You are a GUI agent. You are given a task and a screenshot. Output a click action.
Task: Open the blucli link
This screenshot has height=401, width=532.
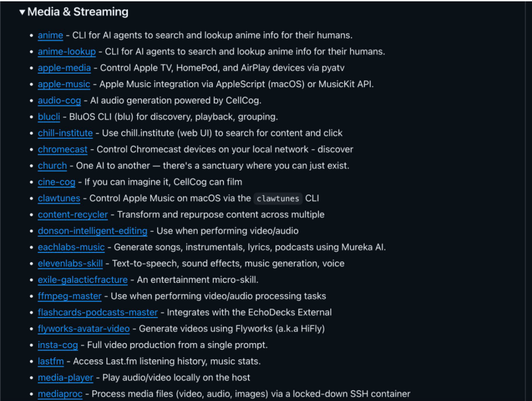point(49,117)
